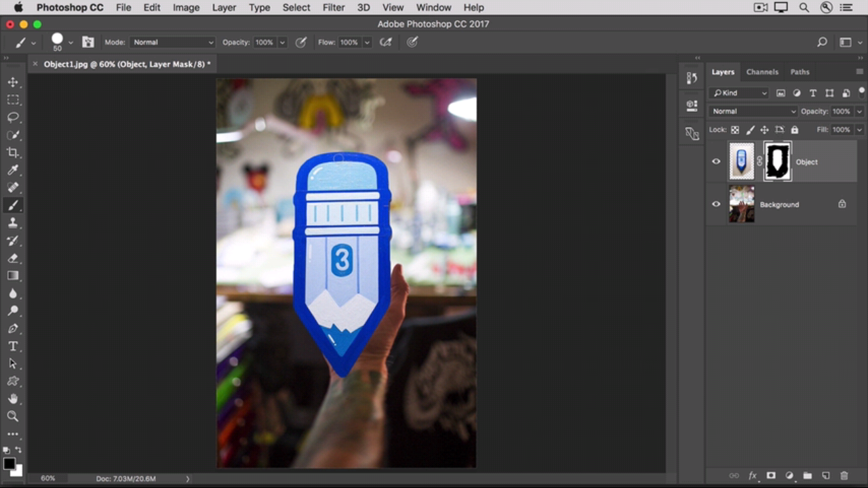Select the Move tool

point(13,82)
